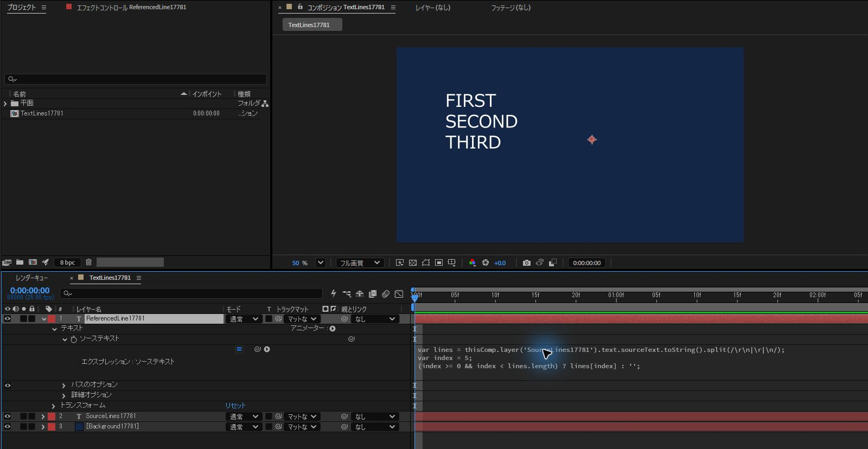868x449 pixels.
Task: Toggle transparency grid in composition viewer
Action: click(413, 263)
